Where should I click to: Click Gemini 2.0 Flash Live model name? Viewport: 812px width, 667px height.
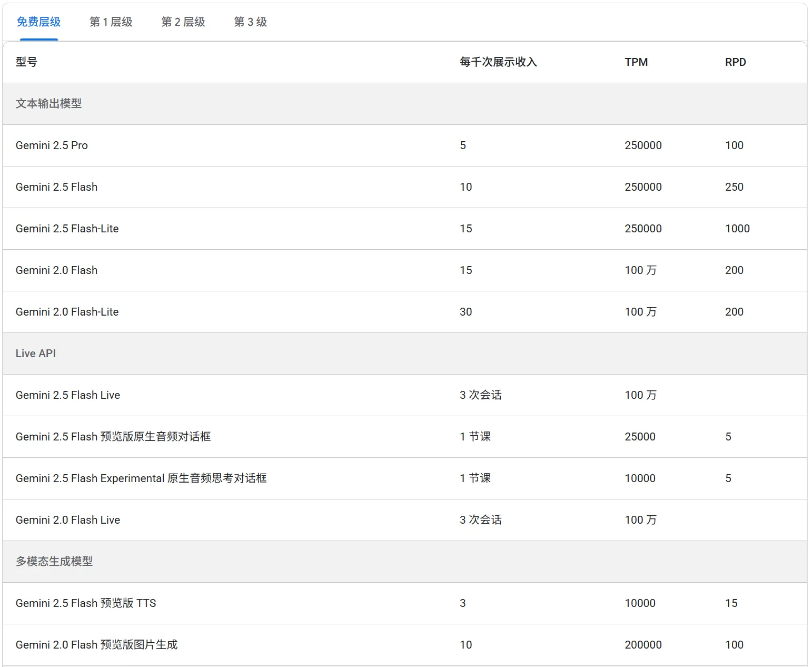point(67,520)
